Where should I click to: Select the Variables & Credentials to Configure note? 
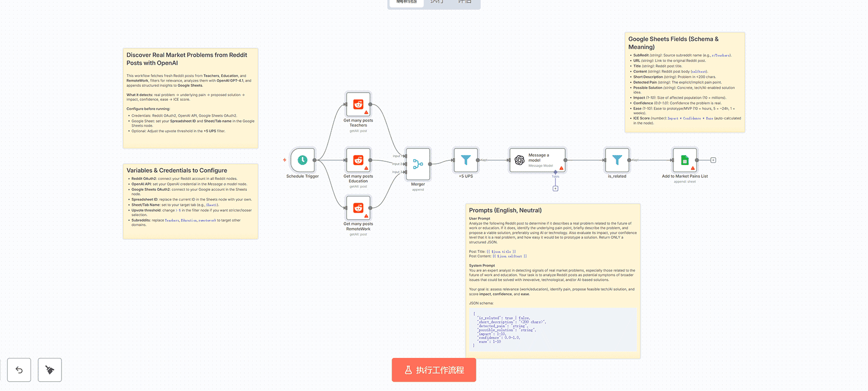click(190, 170)
